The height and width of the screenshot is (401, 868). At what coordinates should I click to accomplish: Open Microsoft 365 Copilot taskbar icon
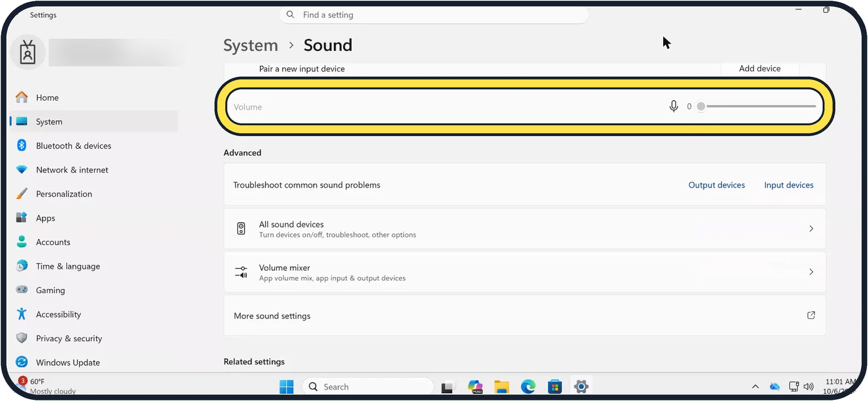[x=475, y=387]
